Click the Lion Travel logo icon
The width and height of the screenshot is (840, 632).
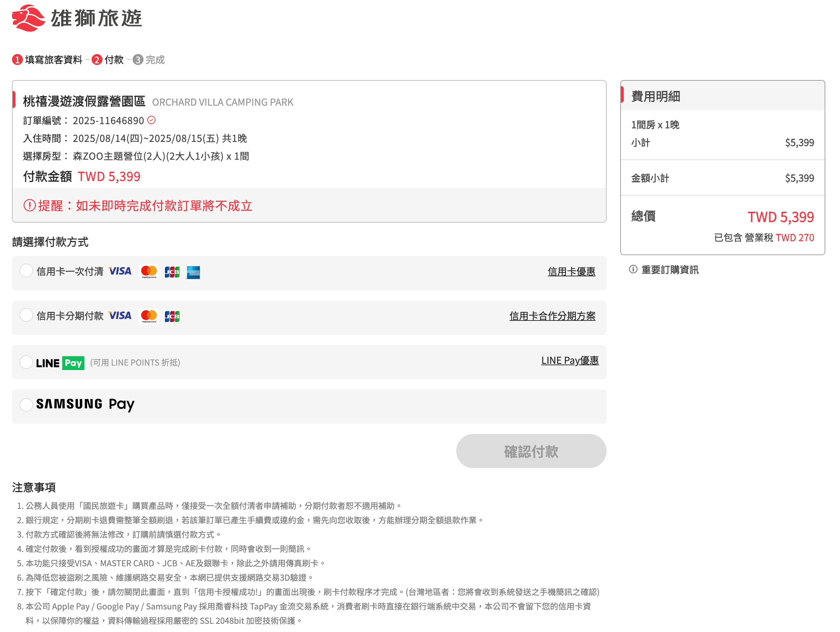point(28,18)
